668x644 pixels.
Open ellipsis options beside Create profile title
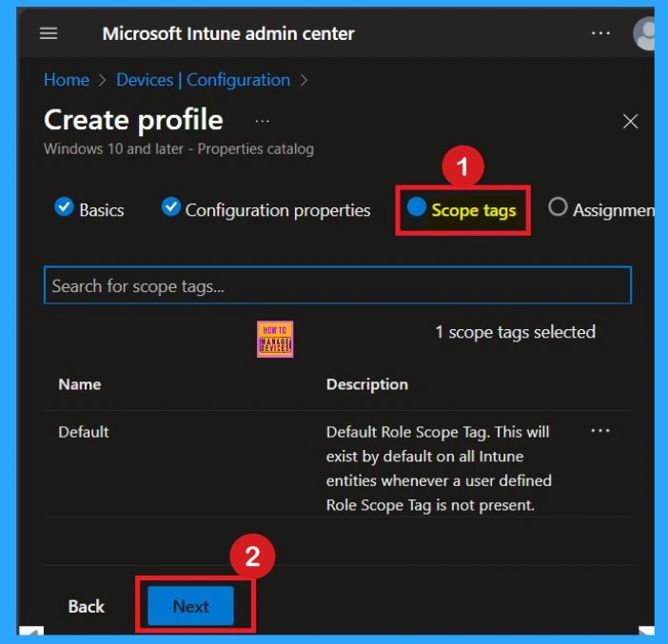[262, 122]
